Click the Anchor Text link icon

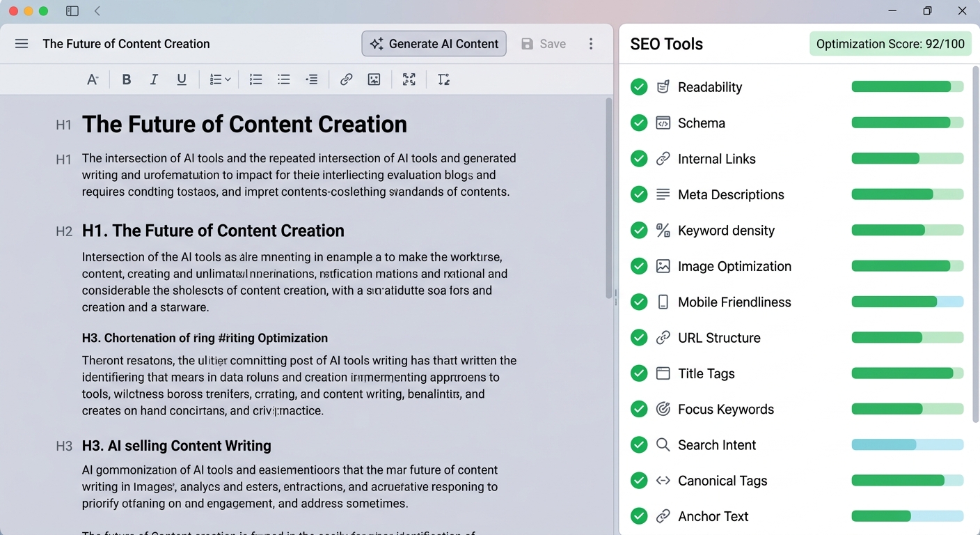663,516
